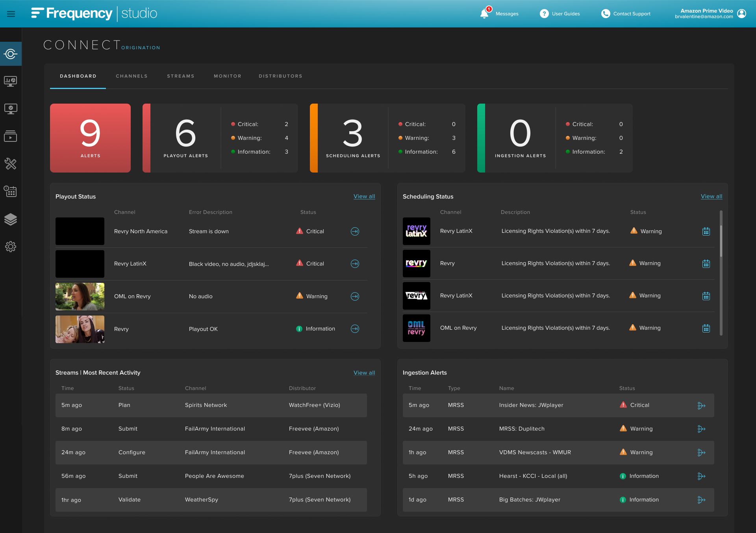Click the "24m ago" Configure row
Image resolution: width=756 pixels, height=533 pixels.
pyautogui.click(x=211, y=453)
